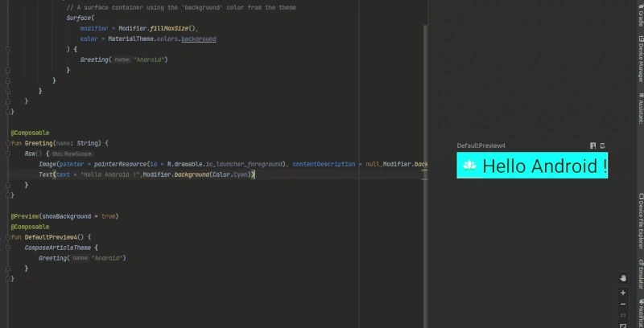The height and width of the screenshot is (328, 644).
Task: Open the Assistant tool window
Action: (640, 109)
